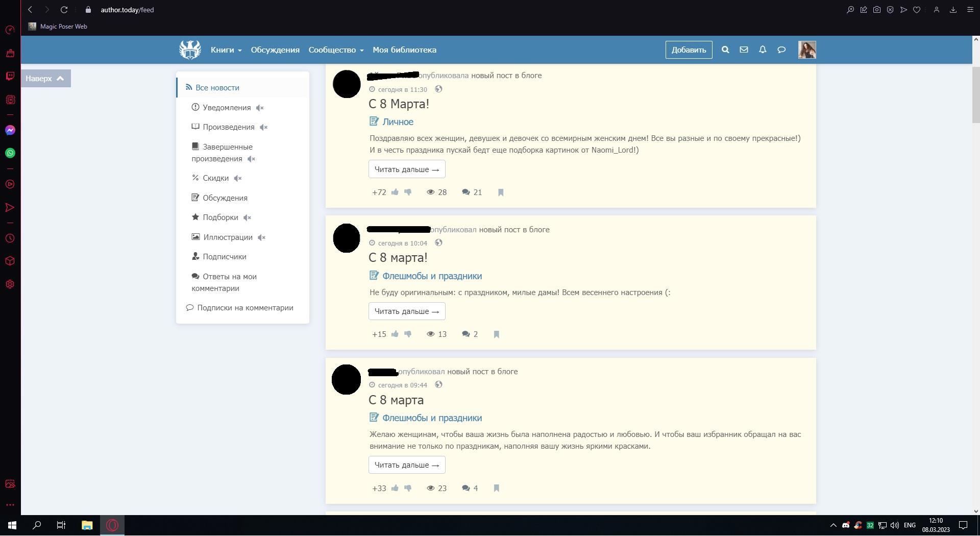Open chat bubble icon in header
Screen dimensions: 980x536
point(781,50)
